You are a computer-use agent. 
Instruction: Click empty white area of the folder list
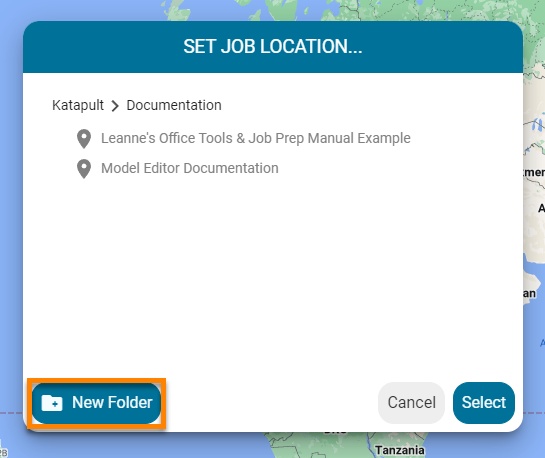point(273,271)
